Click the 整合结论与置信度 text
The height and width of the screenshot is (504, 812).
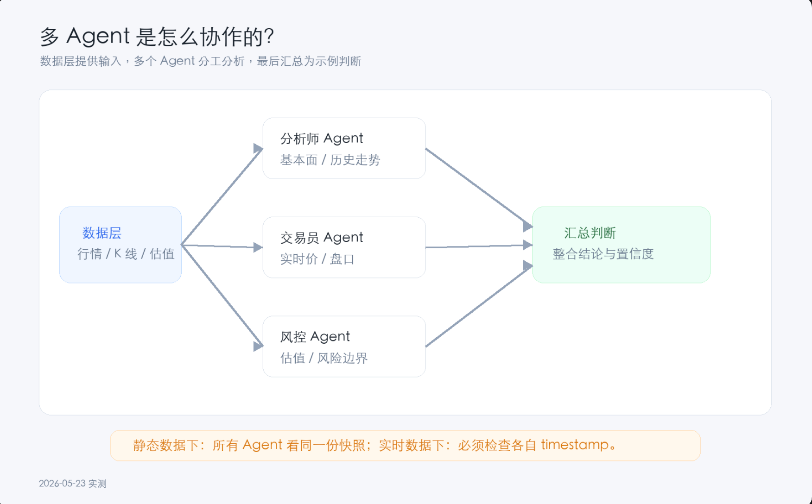click(x=603, y=254)
